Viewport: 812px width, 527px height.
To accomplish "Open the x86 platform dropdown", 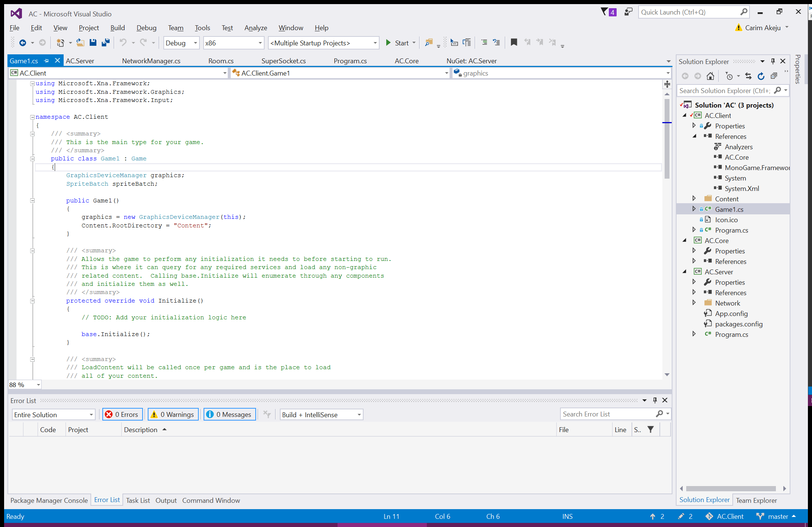I will point(234,43).
